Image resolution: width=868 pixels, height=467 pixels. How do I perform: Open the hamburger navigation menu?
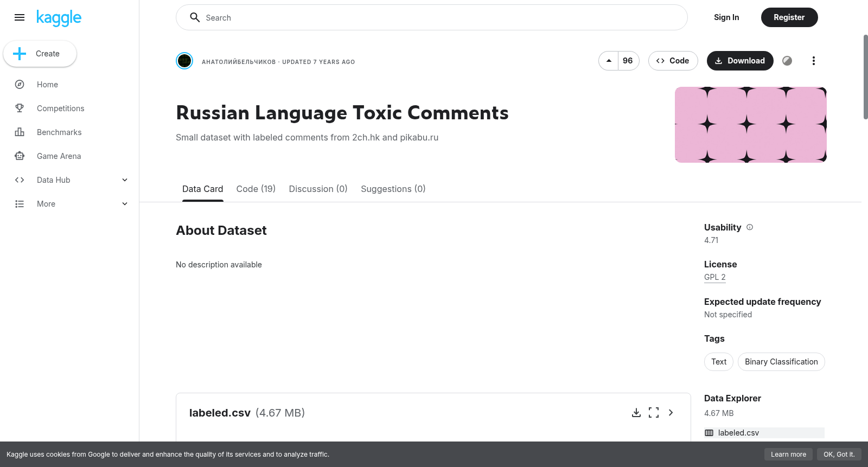tap(20, 17)
